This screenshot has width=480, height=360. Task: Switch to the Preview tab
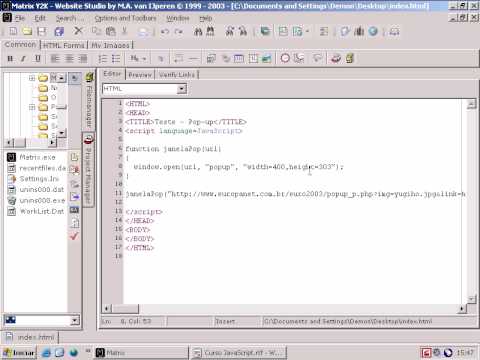140,75
